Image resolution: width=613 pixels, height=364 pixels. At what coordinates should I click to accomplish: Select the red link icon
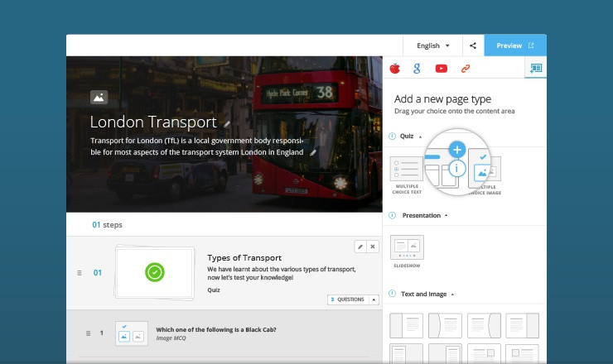(x=466, y=69)
